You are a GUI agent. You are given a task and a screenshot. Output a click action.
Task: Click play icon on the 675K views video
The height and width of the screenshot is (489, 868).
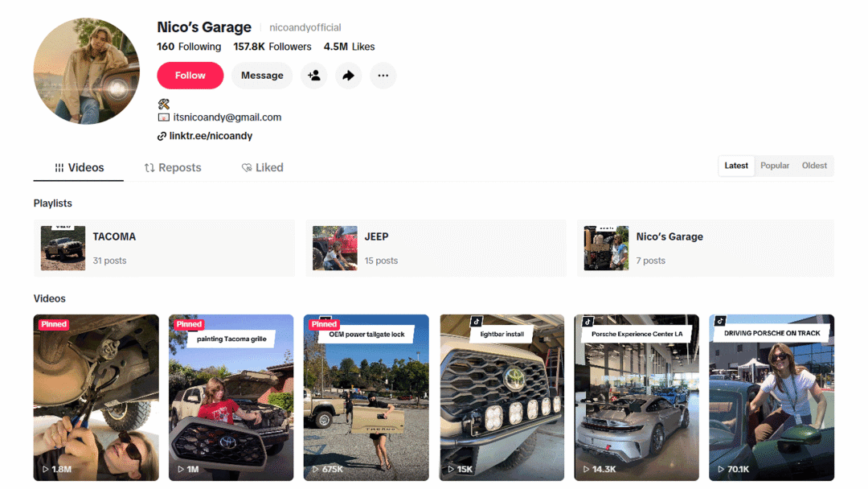(315, 469)
